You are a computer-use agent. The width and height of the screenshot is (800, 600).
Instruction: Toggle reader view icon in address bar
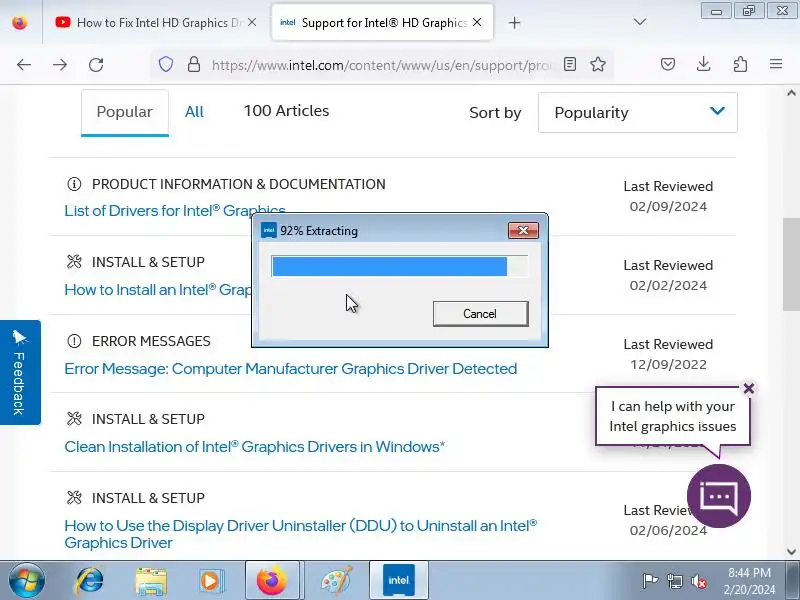[570, 64]
